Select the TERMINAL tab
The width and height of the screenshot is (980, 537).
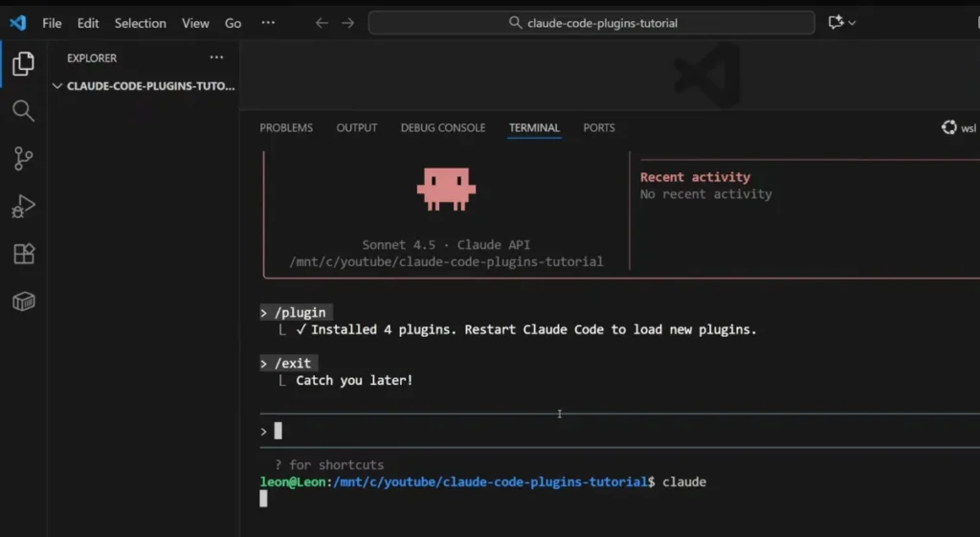pyautogui.click(x=534, y=127)
